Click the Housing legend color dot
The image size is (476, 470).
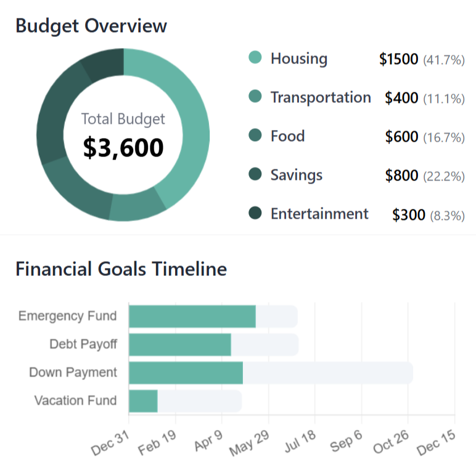coord(255,59)
